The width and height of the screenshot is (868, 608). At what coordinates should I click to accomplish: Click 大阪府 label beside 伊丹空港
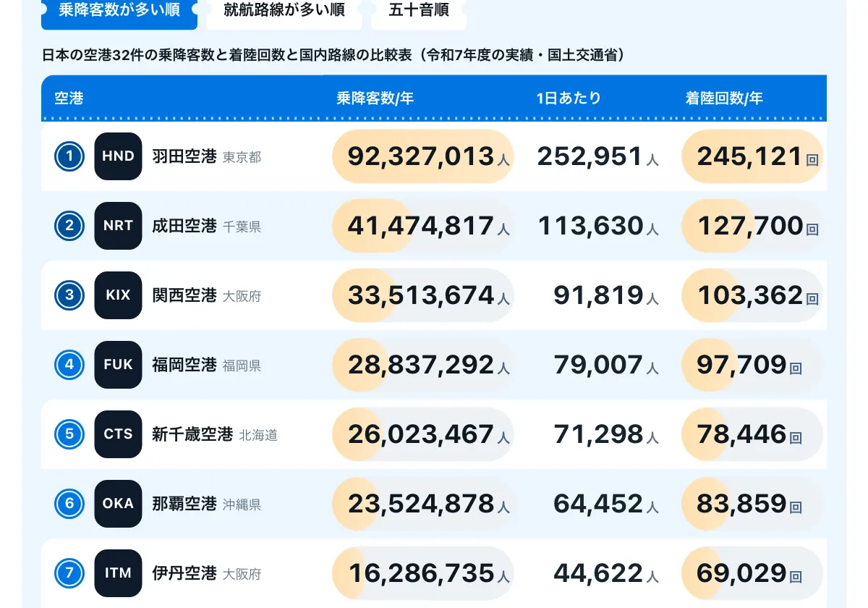click(242, 574)
